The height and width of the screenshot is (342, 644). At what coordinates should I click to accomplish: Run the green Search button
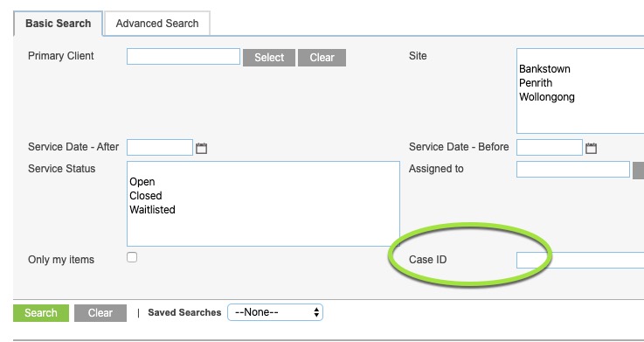[x=41, y=313]
